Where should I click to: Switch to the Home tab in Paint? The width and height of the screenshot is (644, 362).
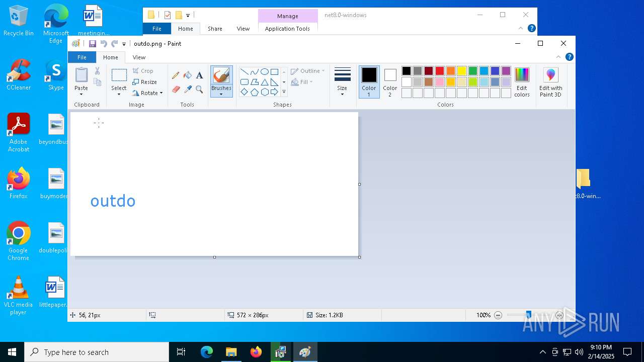tap(111, 57)
